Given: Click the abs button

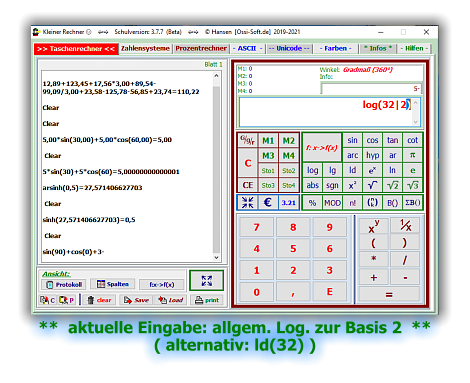Looking at the screenshot, I should click(312, 185).
